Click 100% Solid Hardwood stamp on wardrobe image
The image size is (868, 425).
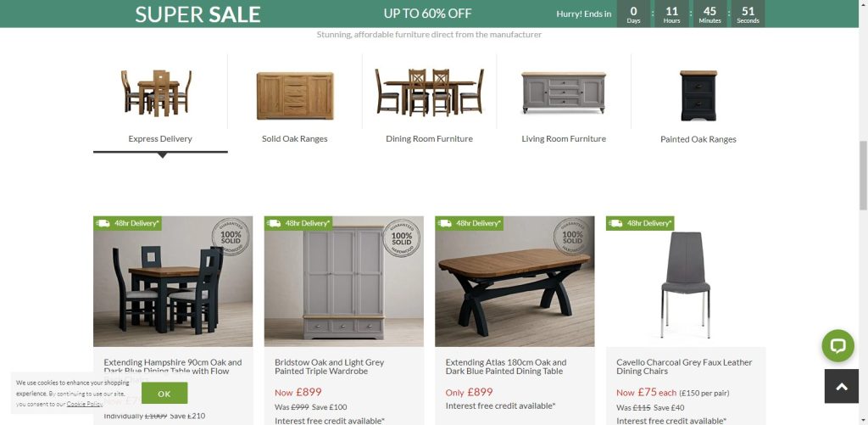401,238
